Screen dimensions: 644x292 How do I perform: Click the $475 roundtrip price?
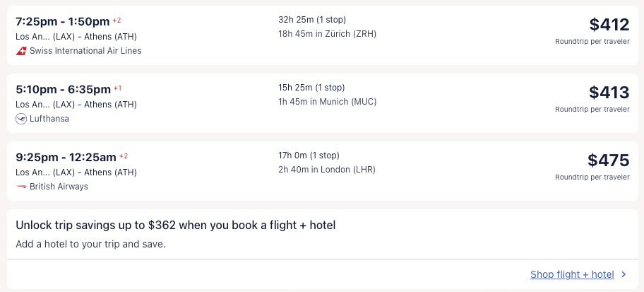pos(609,160)
